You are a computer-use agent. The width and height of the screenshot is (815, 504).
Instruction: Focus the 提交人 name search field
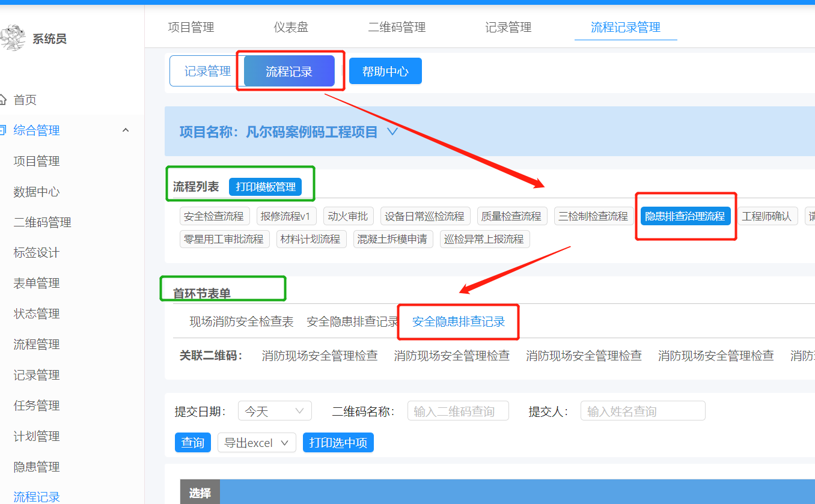click(643, 411)
